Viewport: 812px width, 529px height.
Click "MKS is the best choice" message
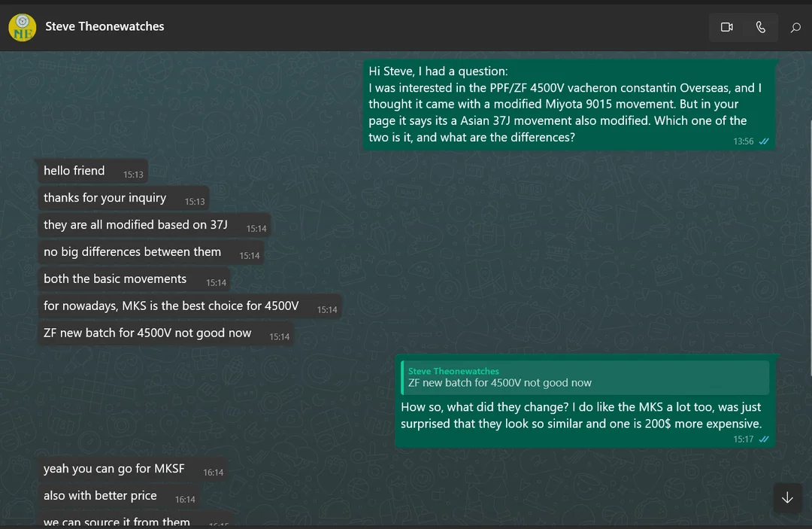click(189, 306)
